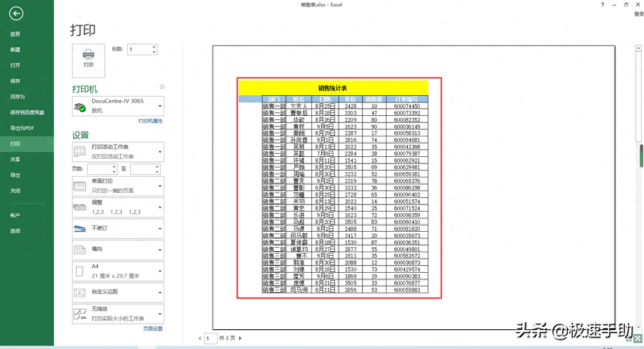Decrease copies count with down arrow
The width and height of the screenshot is (644, 349).
pos(154,52)
